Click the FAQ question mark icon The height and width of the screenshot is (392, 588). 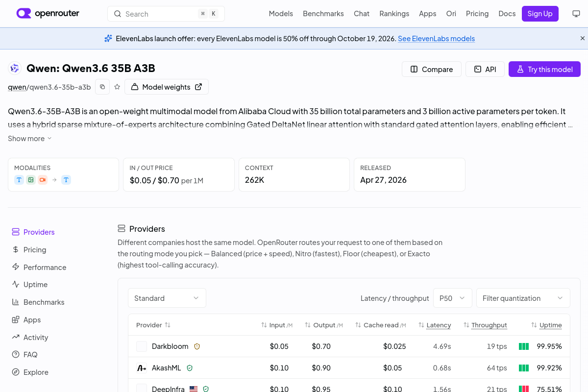click(16, 354)
